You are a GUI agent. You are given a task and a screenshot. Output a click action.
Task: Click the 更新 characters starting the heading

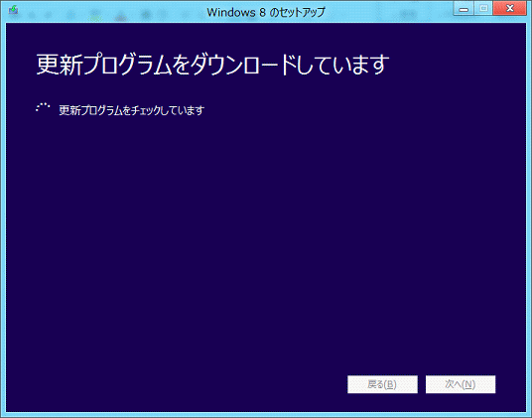pyautogui.click(x=59, y=65)
